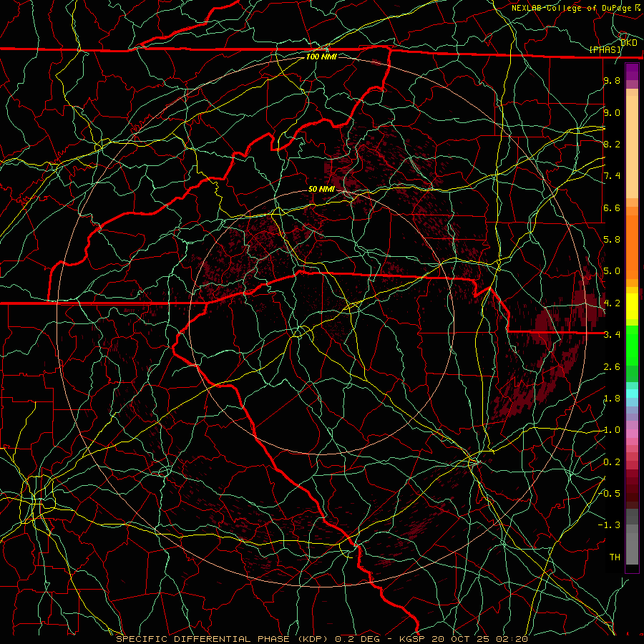The image size is (644, 644).
Task: Click the 4.2 value on the color scale
Action: [612, 303]
